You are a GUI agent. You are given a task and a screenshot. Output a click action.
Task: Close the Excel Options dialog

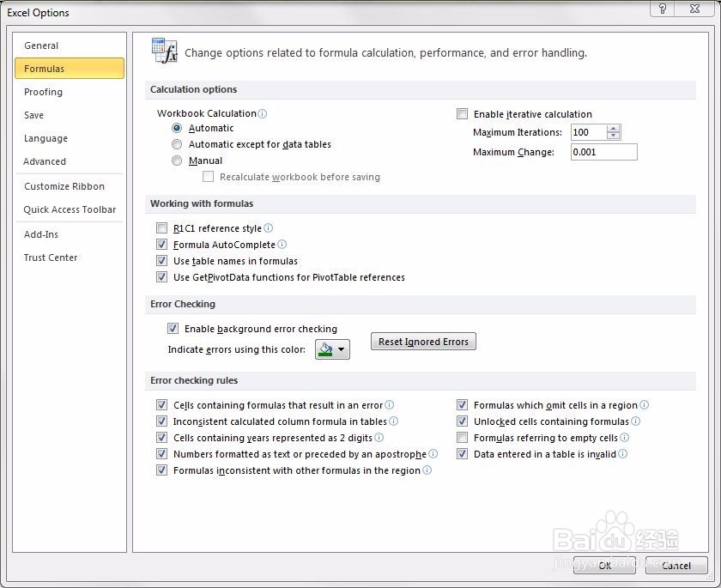[x=694, y=9]
